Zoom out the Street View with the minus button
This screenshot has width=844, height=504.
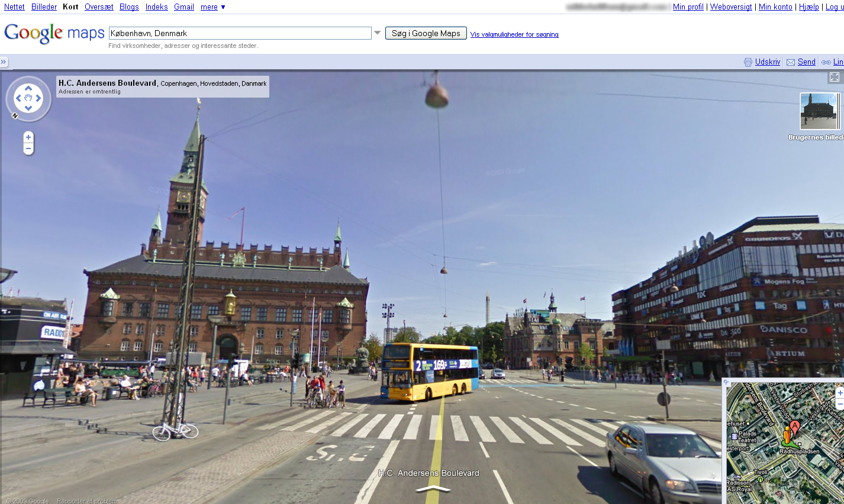(x=28, y=148)
